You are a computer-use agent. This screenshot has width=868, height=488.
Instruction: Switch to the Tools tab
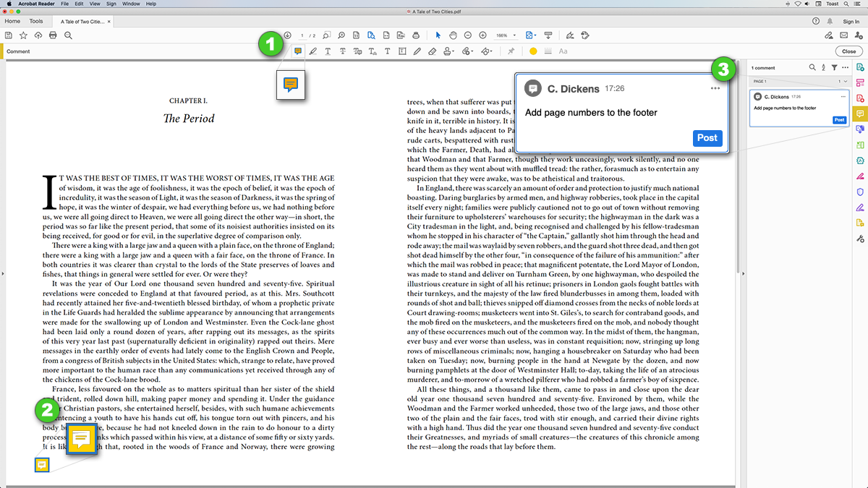point(36,22)
